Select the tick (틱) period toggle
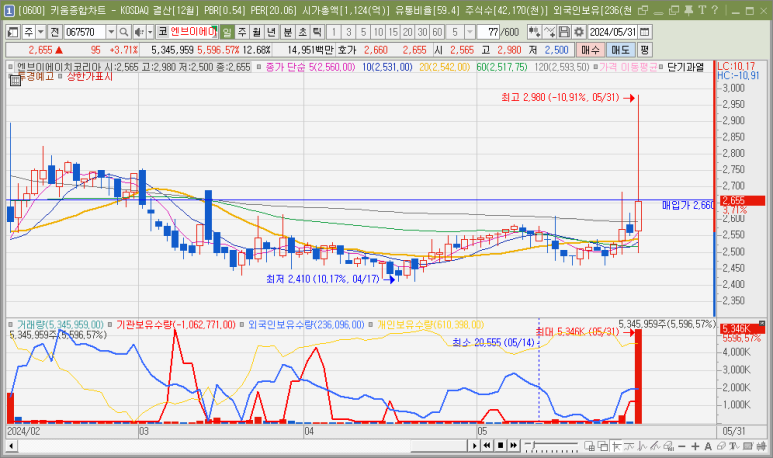This screenshot has height=458, width=773. (x=317, y=33)
